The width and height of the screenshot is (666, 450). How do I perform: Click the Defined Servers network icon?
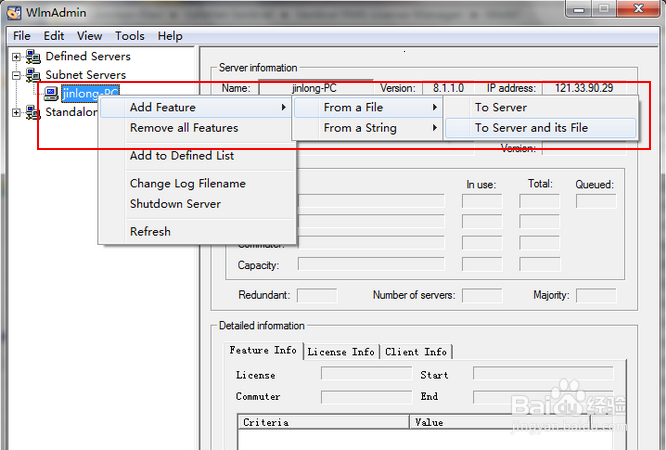click(33, 57)
